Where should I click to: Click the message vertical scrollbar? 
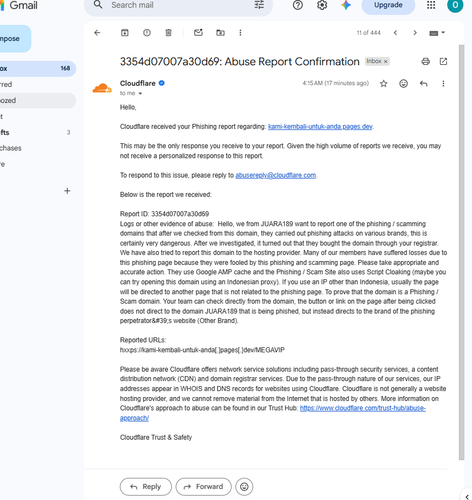tap(462, 252)
